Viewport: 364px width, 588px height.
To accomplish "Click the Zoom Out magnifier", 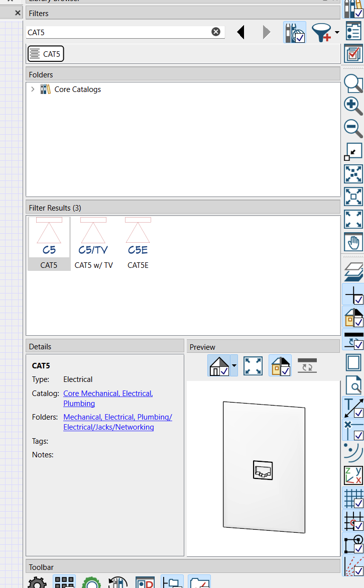I will pyautogui.click(x=353, y=129).
